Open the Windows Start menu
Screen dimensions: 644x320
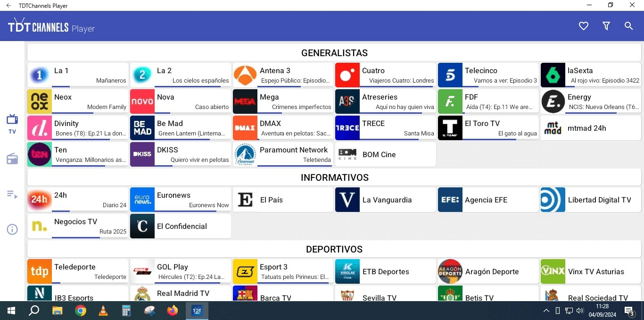(x=11, y=311)
